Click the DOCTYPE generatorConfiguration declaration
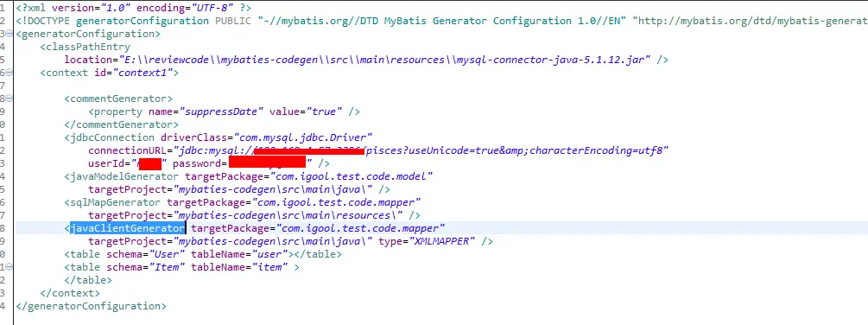The height and width of the screenshot is (325, 868). point(113,21)
